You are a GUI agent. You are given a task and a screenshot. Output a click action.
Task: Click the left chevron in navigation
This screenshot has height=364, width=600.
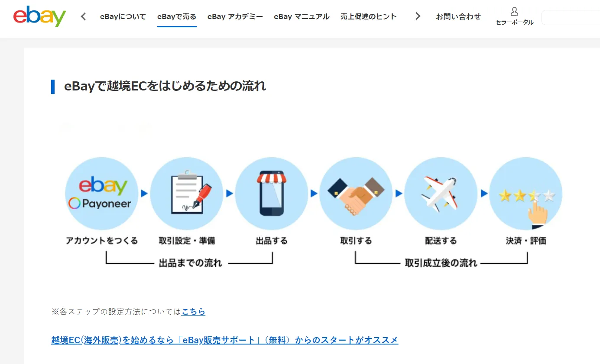(84, 16)
